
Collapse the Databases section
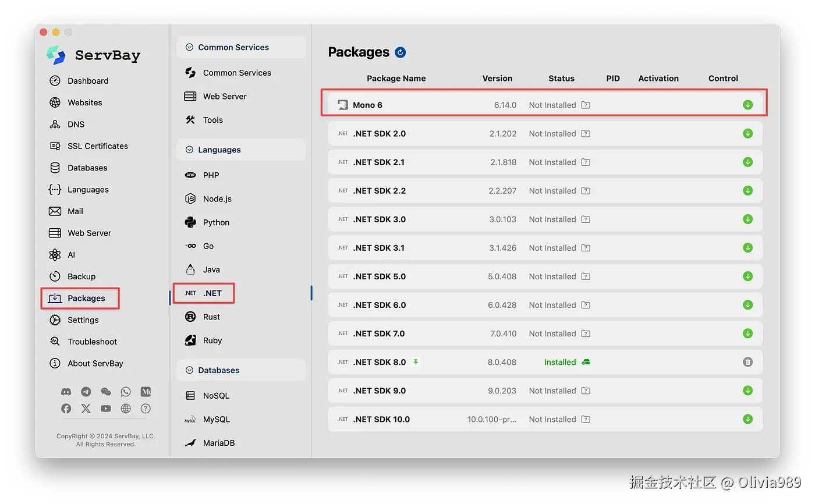coord(189,370)
